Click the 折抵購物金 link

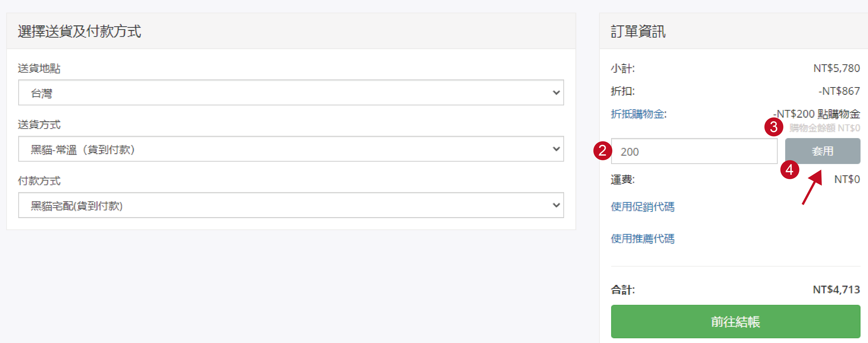coord(639,114)
